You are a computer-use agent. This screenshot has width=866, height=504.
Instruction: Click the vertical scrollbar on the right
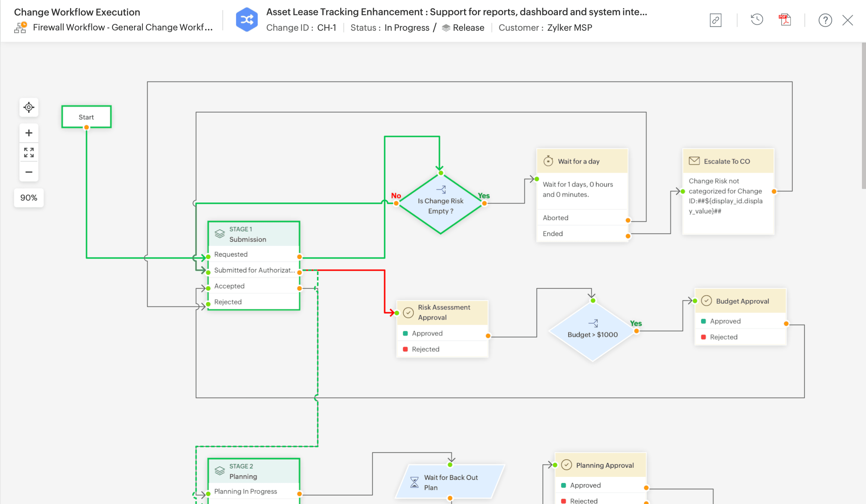tap(863, 115)
